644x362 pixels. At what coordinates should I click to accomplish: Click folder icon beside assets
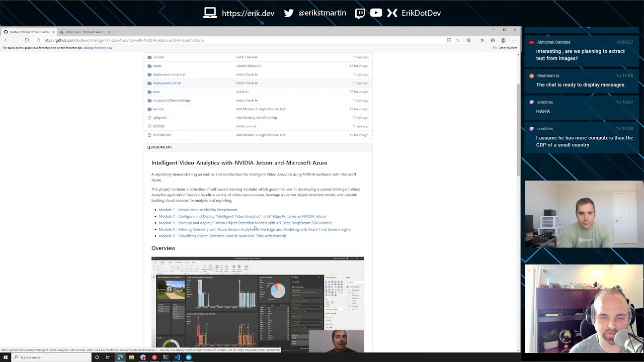pyautogui.click(x=149, y=66)
